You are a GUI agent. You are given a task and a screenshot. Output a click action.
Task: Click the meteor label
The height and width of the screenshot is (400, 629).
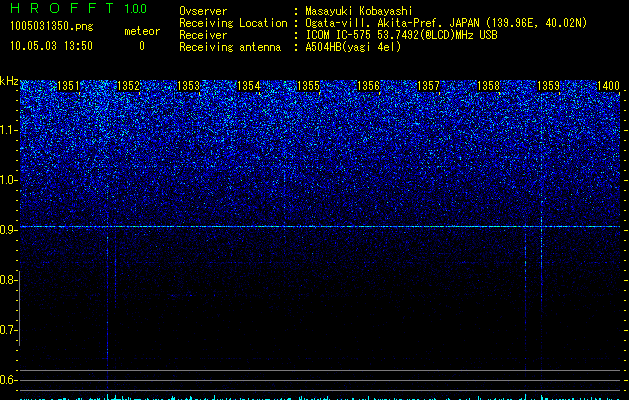click(x=142, y=31)
